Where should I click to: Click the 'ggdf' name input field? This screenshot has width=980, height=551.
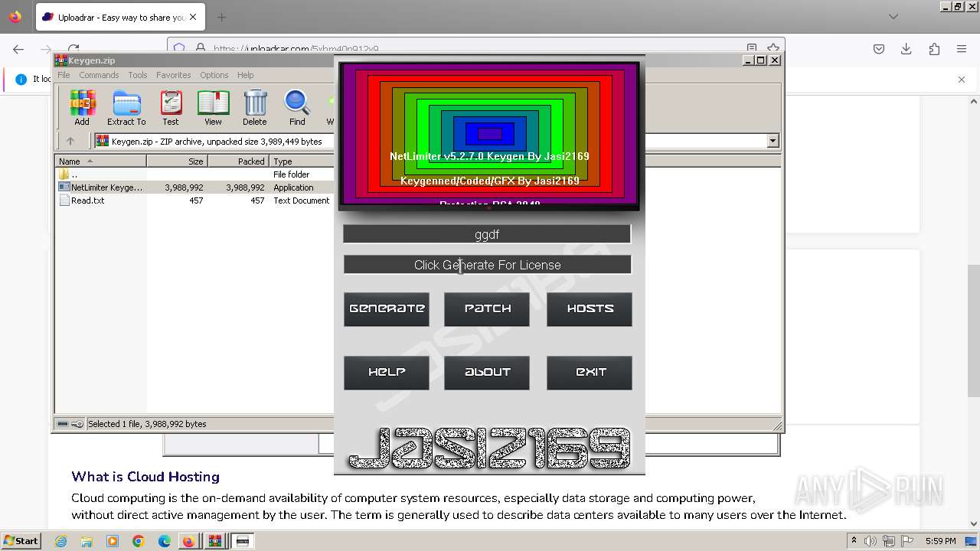(x=487, y=234)
